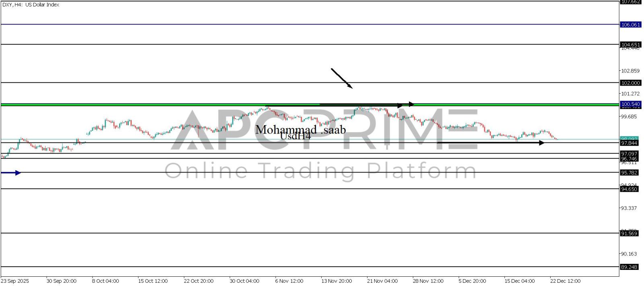The width and height of the screenshot is (644, 286).
Task: Click the blue 106.061 price label
Action: (630, 25)
